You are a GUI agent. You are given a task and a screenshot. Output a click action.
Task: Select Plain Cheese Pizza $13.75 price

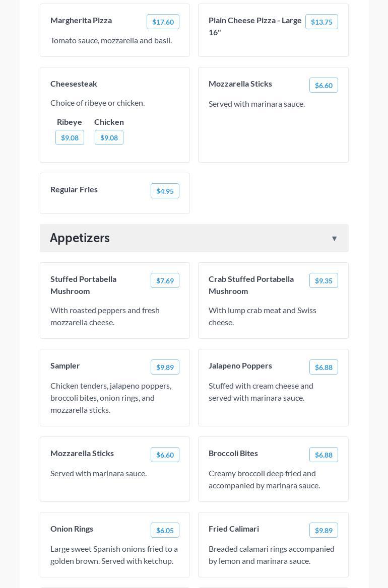(321, 22)
